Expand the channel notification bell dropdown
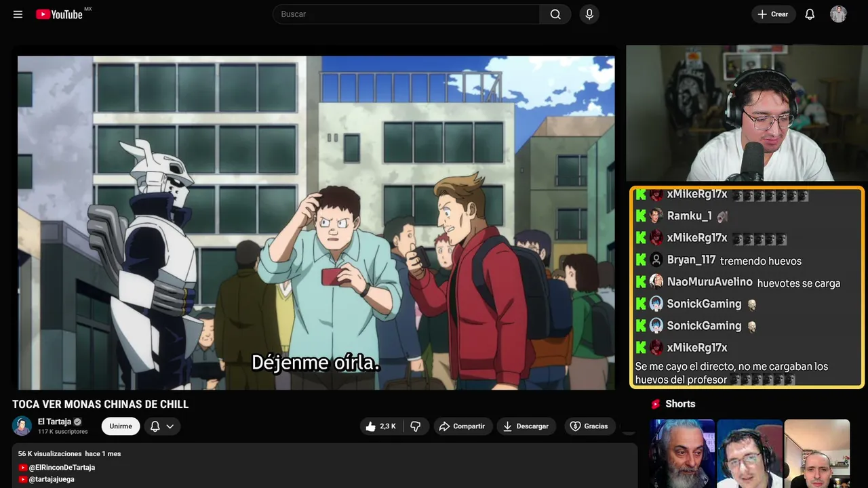The width and height of the screenshot is (868, 488). click(162, 426)
